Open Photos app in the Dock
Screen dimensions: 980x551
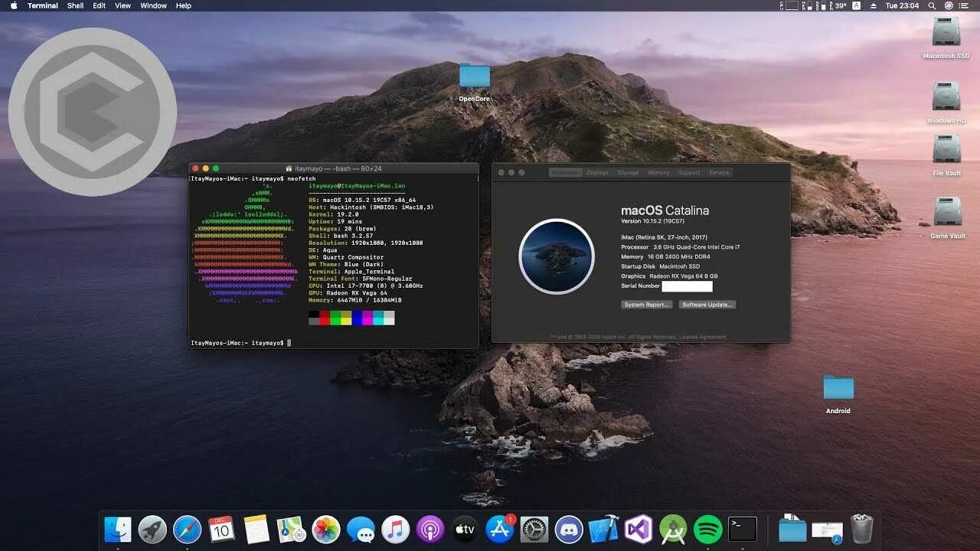point(326,529)
